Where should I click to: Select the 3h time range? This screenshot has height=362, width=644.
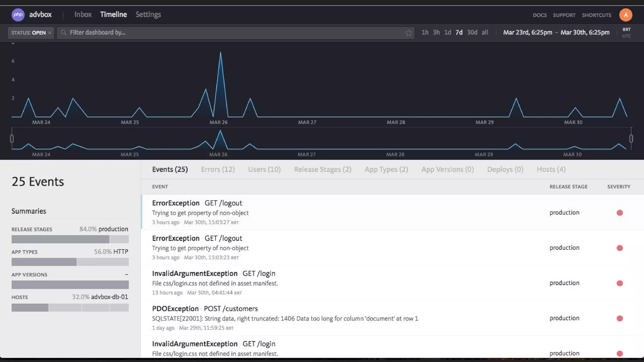pyautogui.click(x=436, y=32)
